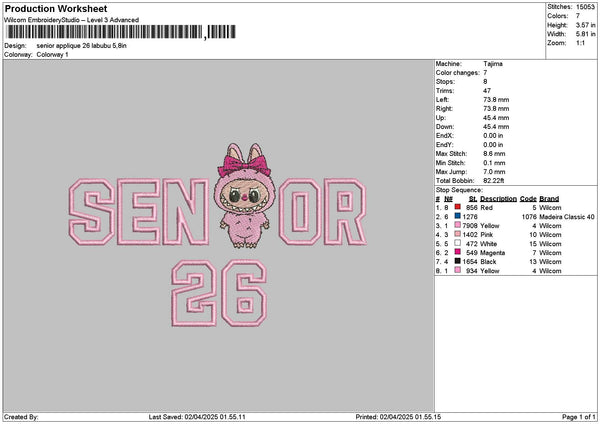This screenshot has height=424, width=600.
Task: Click the Black 1654 thread swatch
Action: pyautogui.click(x=457, y=261)
